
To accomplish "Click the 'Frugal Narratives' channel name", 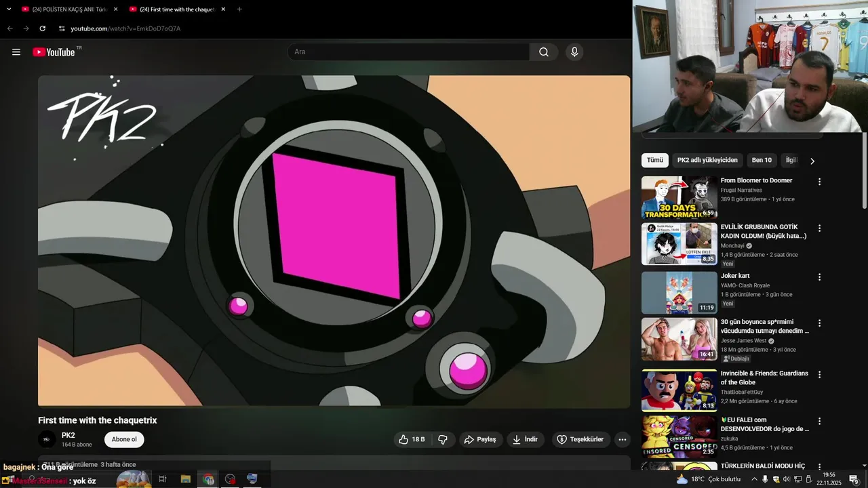I will click(741, 190).
